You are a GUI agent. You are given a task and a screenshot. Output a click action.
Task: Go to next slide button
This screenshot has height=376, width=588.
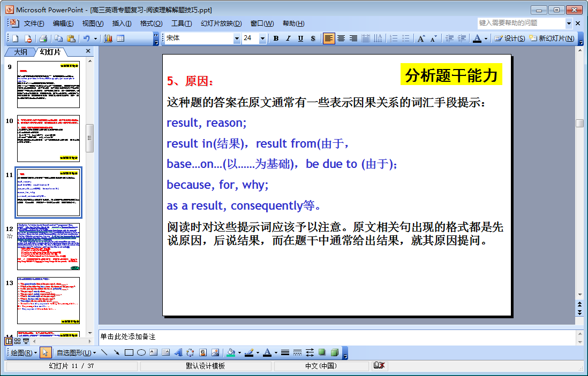click(x=580, y=312)
